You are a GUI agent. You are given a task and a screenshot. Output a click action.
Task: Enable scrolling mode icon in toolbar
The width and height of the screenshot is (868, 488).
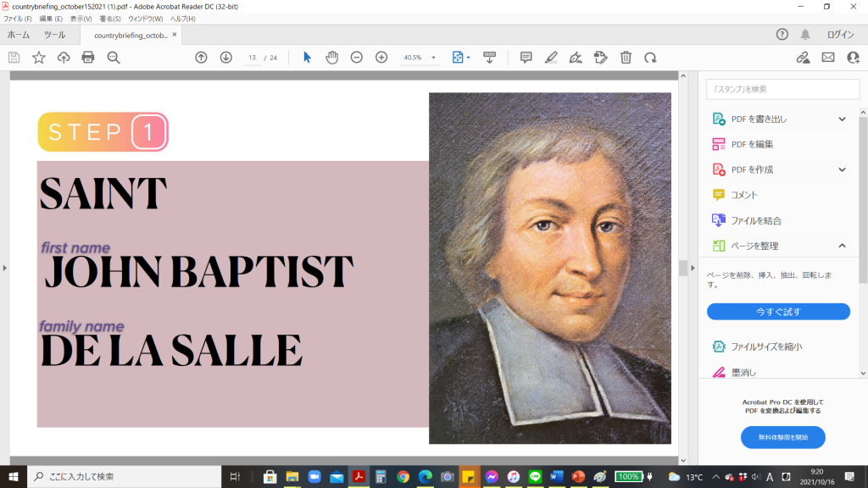pyautogui.click(x=489, y=58)
